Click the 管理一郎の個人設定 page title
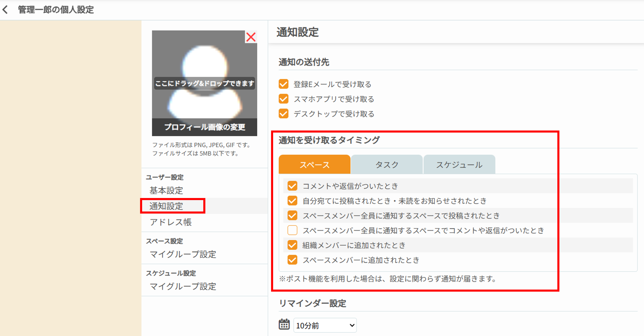644x336 pixels. tap(56, 10)
